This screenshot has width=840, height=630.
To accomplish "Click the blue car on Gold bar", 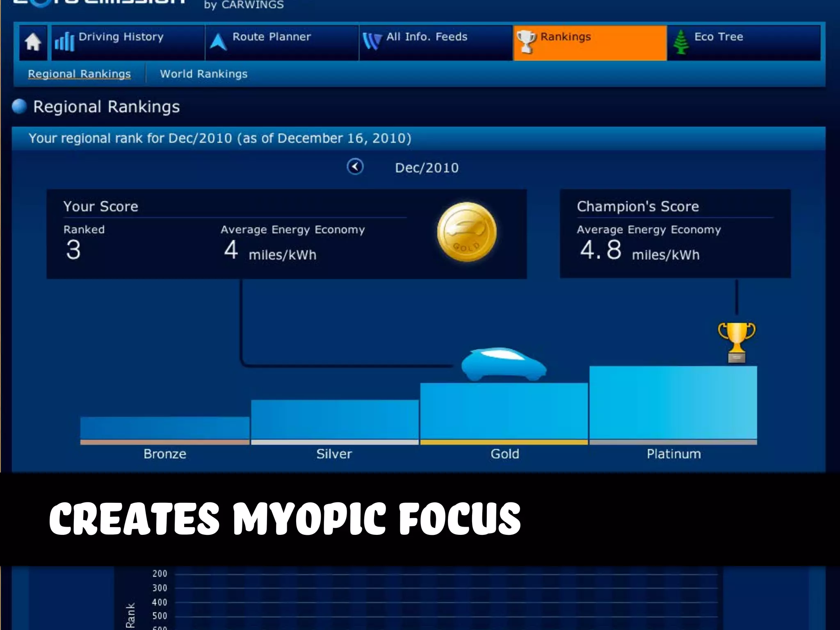I will tap(504, 364).
